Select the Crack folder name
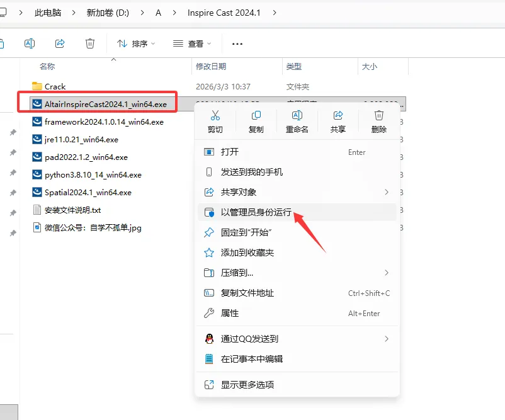 click(55, 87)
